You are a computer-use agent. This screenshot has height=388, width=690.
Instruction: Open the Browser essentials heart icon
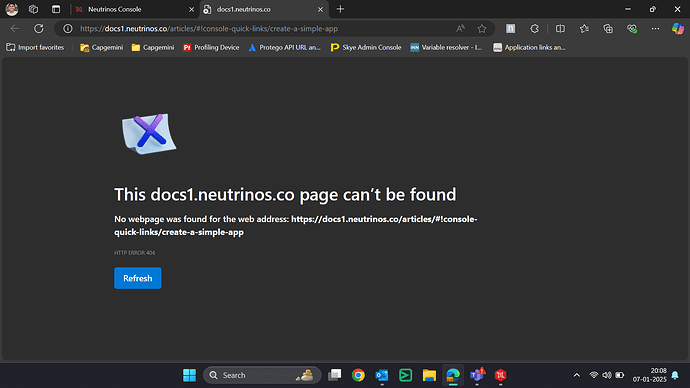[x=632, y=29]
